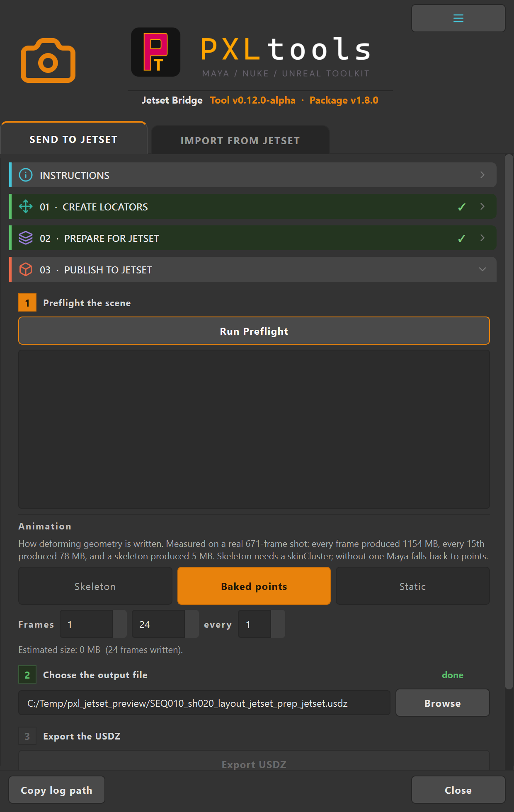Viewport: 514px width, 812px height.
Task: Click the 'Choose the output file' heading
Action: (95, 675)
